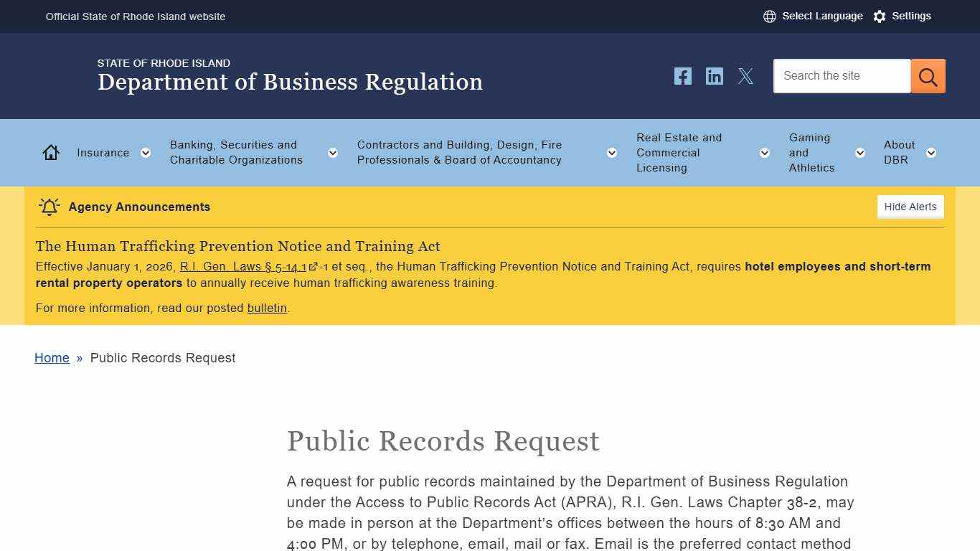Open the Contractors and Building menu item
Viewport: 980px width, 551px height.
[x=459, y=152]
